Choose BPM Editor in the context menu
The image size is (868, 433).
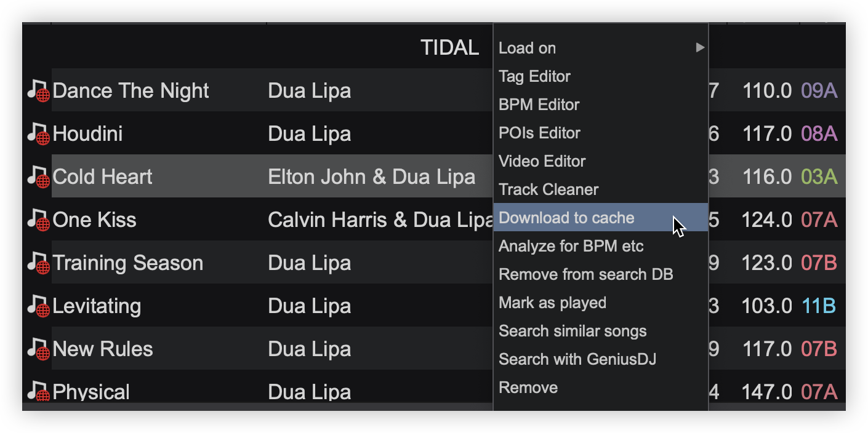tap(539, 105)
